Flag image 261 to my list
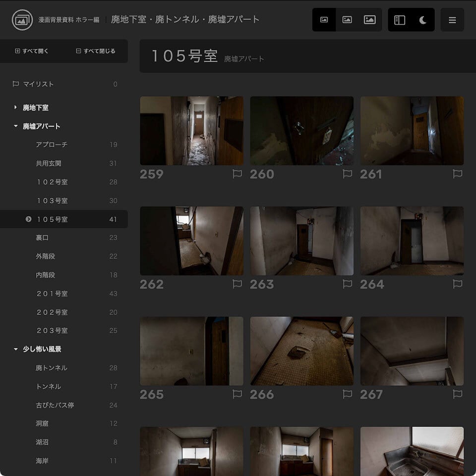 coord(458,174)
